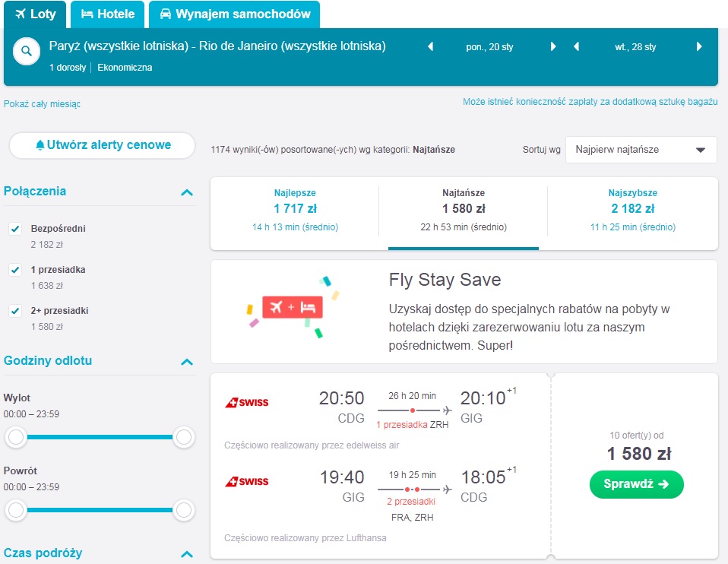Switch to the Hotele tab
Screen dimensions: 728x564
[x=108, y=14]
